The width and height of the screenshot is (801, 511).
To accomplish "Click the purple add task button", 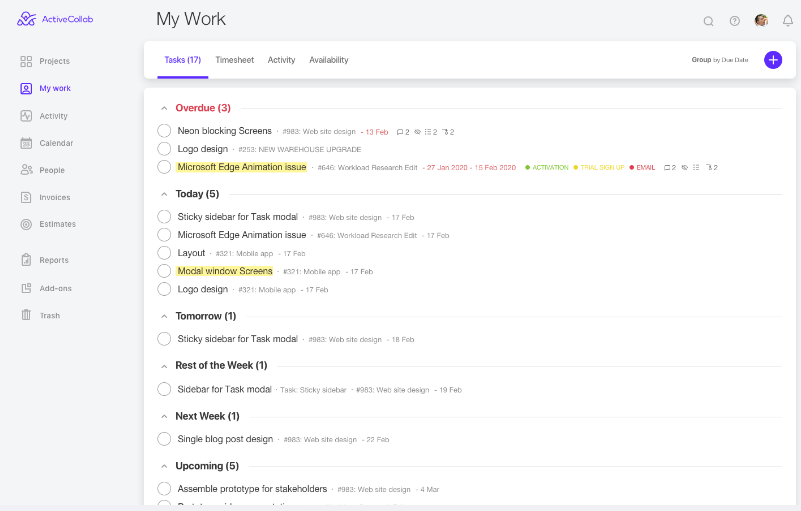I will tap(773, 60).
